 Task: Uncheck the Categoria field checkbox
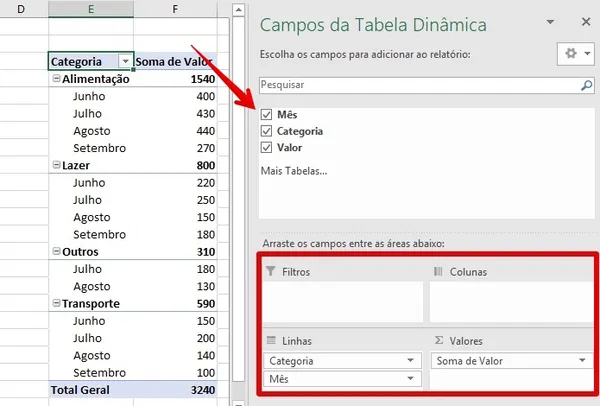tap(266, 131)
